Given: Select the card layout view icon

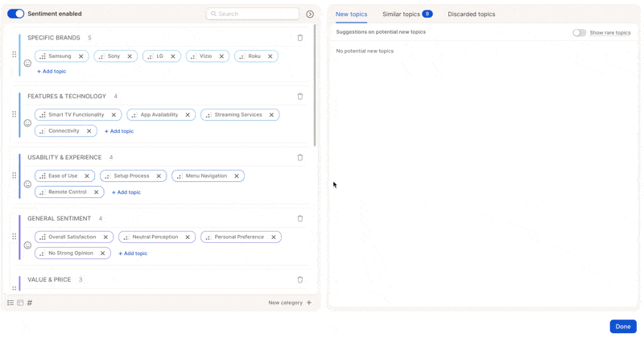Looking at the screenshot, I should (x=20, y=303).
